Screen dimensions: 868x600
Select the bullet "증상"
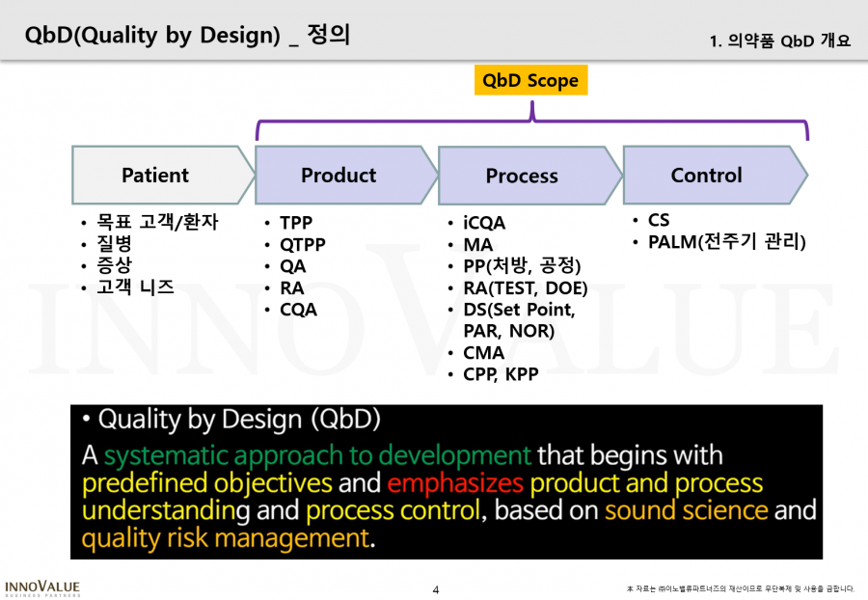pyautogui.click(x=114, y=265)
